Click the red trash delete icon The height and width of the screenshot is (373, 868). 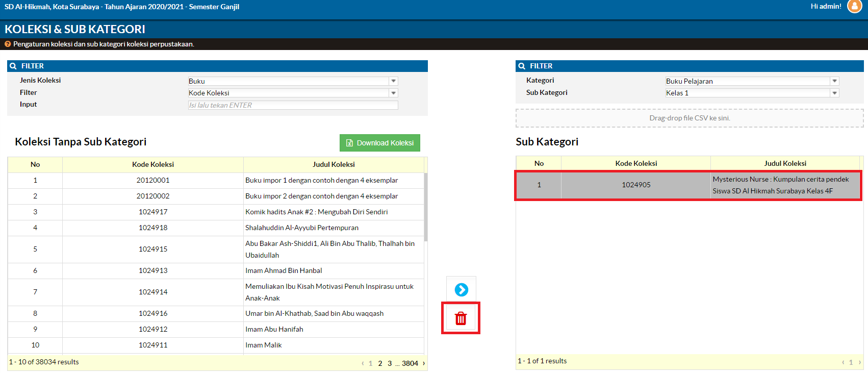[x=461, y=318]
